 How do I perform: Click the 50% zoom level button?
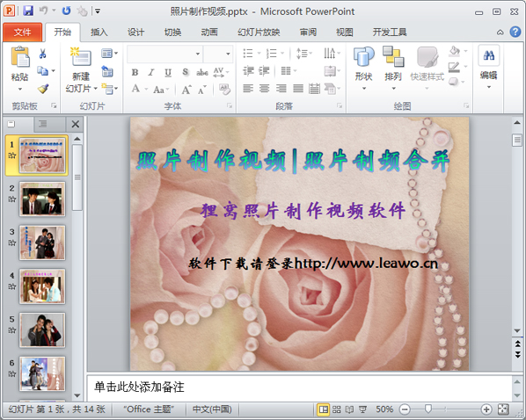pyautogui.click(x=384, y=409)
